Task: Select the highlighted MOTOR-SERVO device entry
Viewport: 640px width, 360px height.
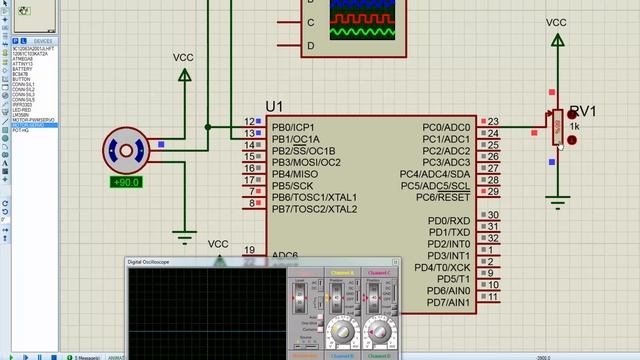Action: click(35, 125)
